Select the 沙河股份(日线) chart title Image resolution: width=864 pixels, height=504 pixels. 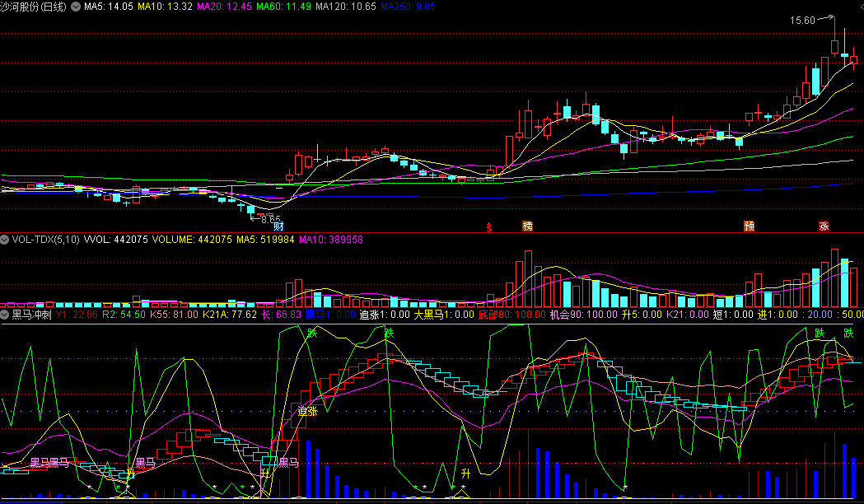pyautogui.click(x=34, y=7)
